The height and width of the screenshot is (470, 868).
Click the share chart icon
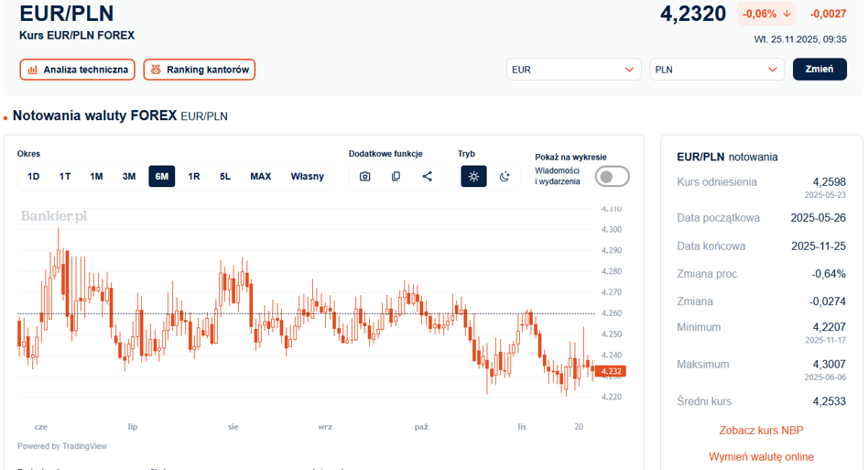427,177
